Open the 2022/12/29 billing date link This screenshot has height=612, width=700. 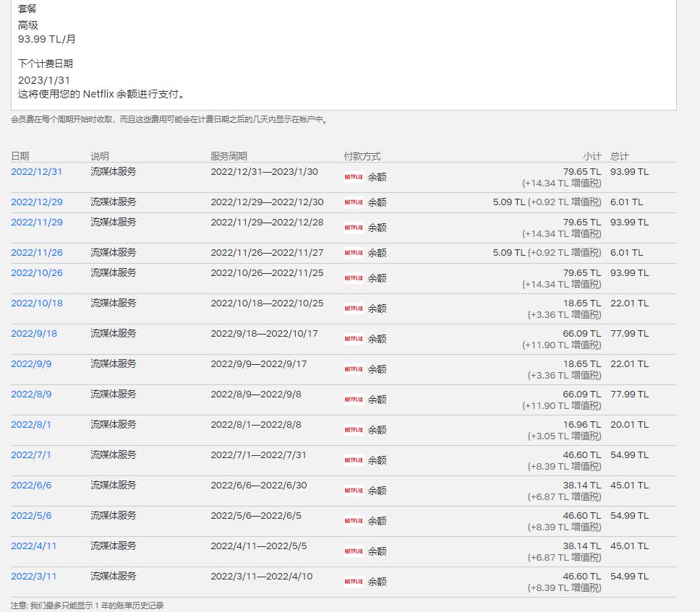point(37,202)
